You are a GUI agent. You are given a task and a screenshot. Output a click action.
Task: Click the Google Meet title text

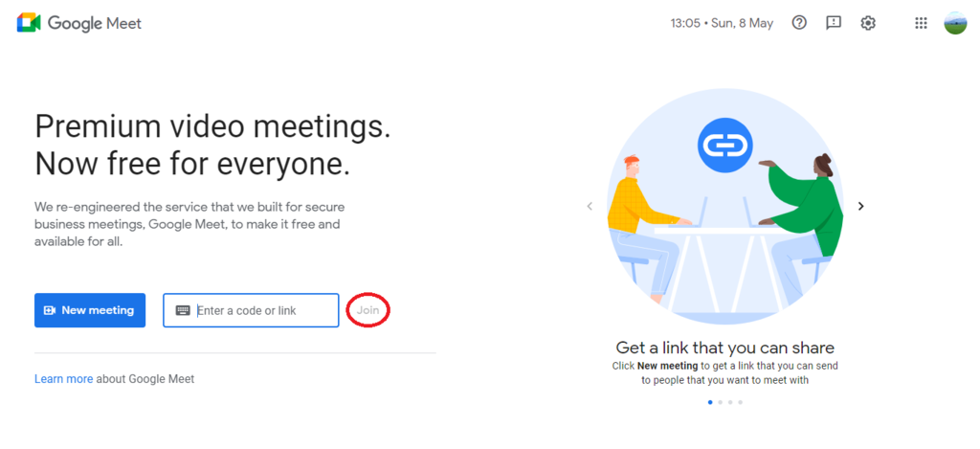[95, 23]
